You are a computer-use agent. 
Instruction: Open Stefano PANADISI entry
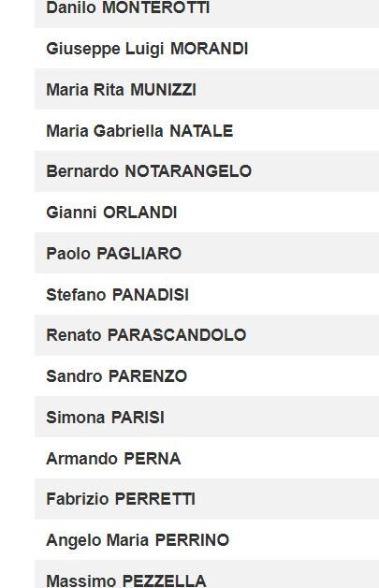point(207,294)
